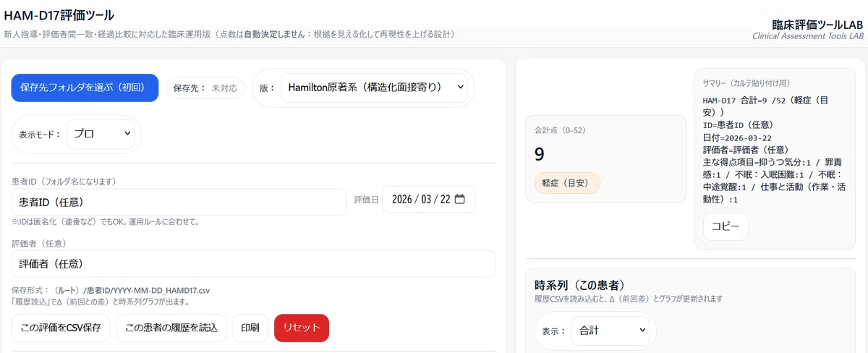
Task: Open the 表示モード プロ dropdown
Action: pyautogui.click(x=101, y=134)
